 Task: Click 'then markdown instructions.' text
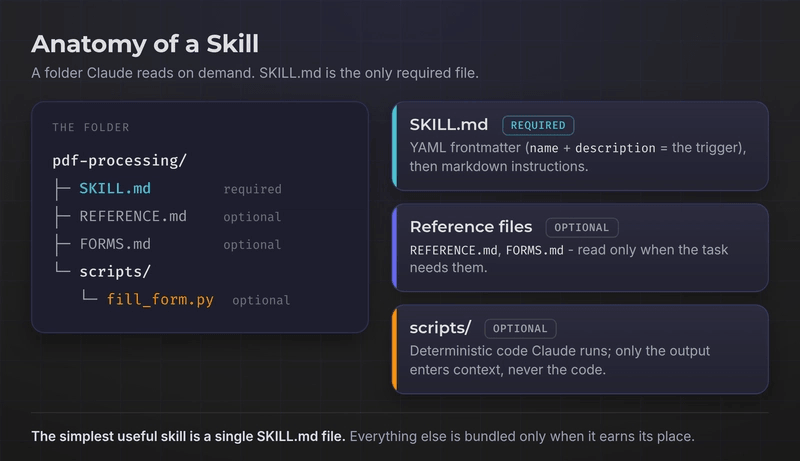pos(498,166)
